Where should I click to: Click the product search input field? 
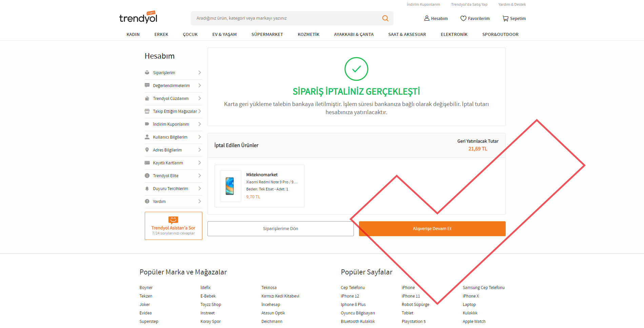click(285, 18)
